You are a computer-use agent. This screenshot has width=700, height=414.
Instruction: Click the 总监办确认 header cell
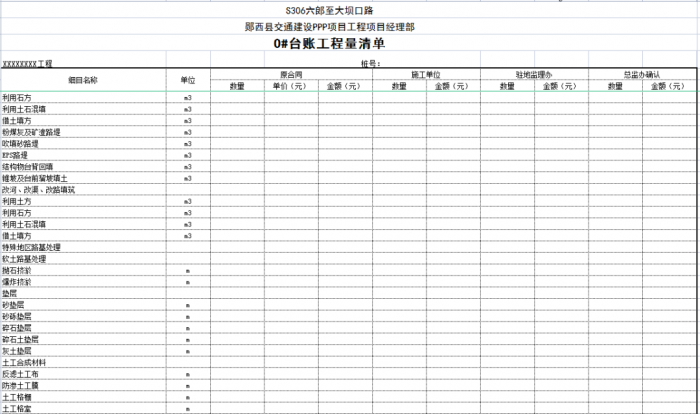pos(640,75)
